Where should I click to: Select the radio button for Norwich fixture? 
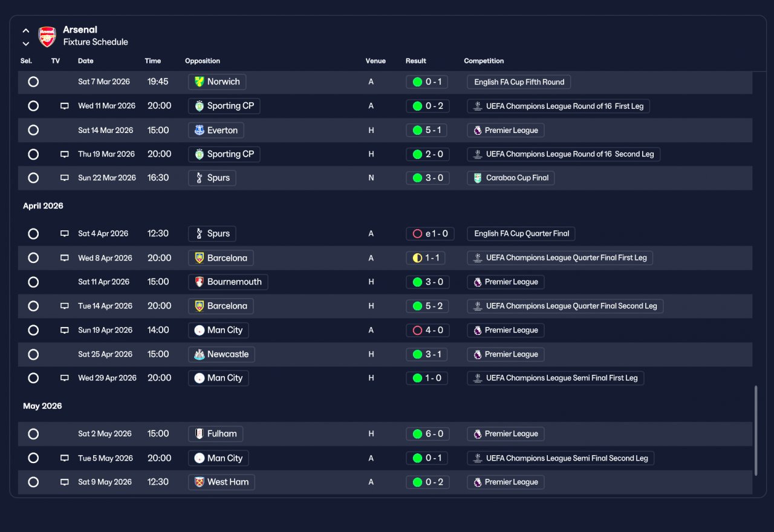point(33,82)
